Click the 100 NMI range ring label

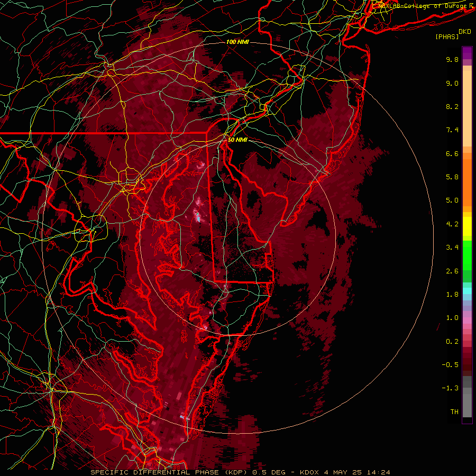(237, 42)
